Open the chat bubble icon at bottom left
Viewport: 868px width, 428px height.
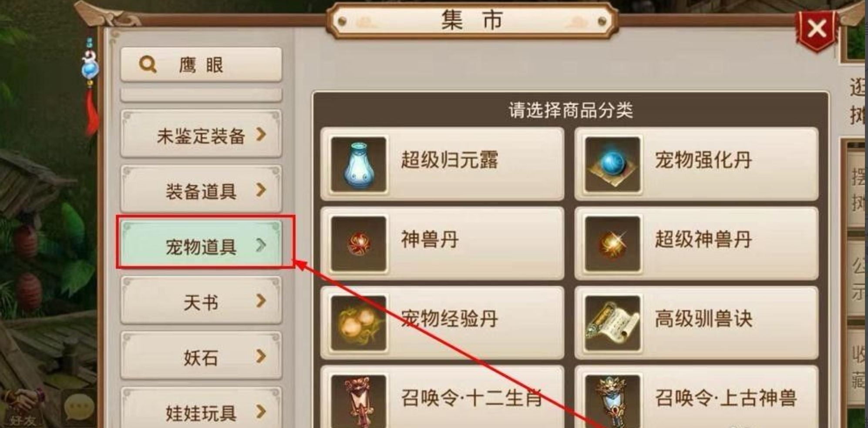coord(79,407)
